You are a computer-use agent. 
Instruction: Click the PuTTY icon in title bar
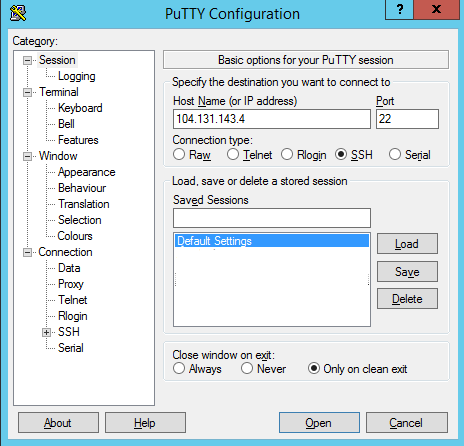(18, 13)
